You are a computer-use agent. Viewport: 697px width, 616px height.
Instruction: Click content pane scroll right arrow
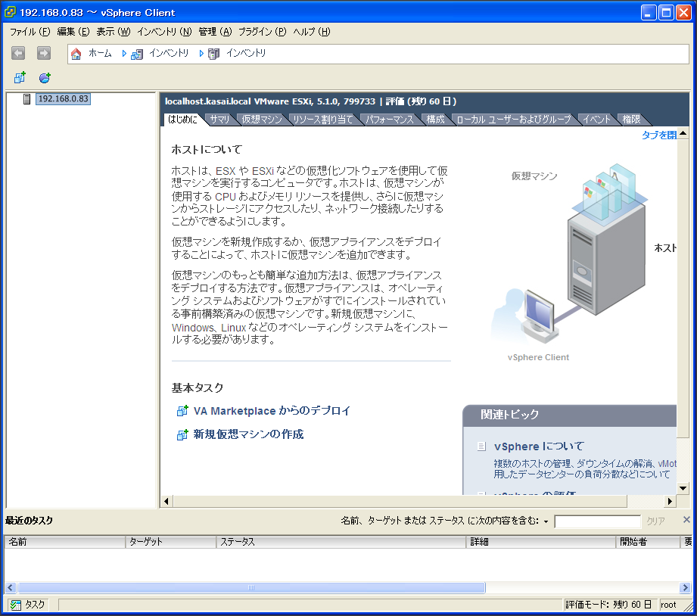point(671,501)
